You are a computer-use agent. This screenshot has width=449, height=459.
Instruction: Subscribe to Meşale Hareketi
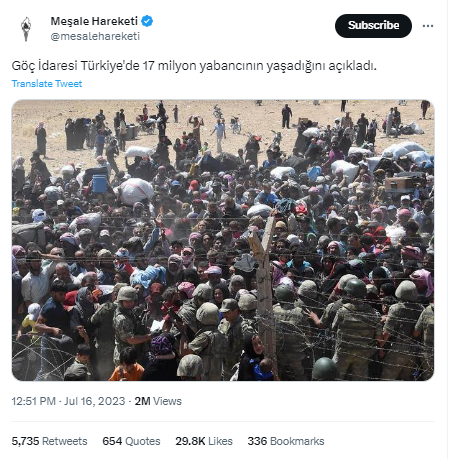(x=373, y=26)
